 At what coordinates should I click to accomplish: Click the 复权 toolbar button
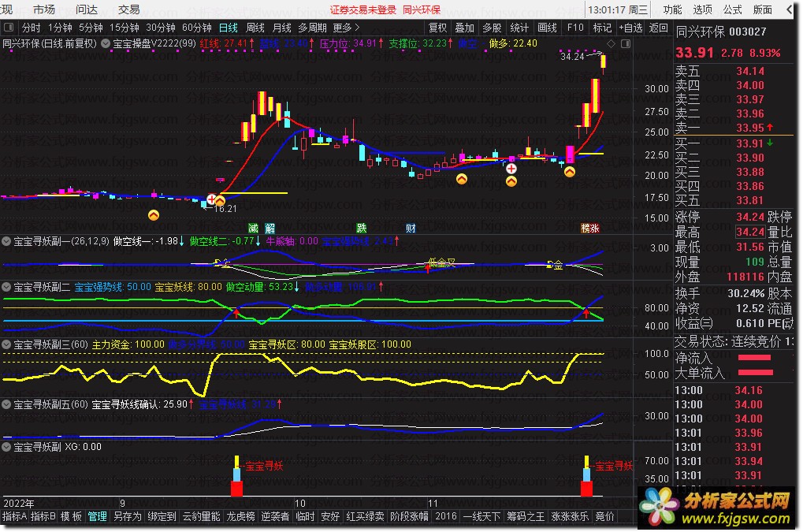point(437,28)
